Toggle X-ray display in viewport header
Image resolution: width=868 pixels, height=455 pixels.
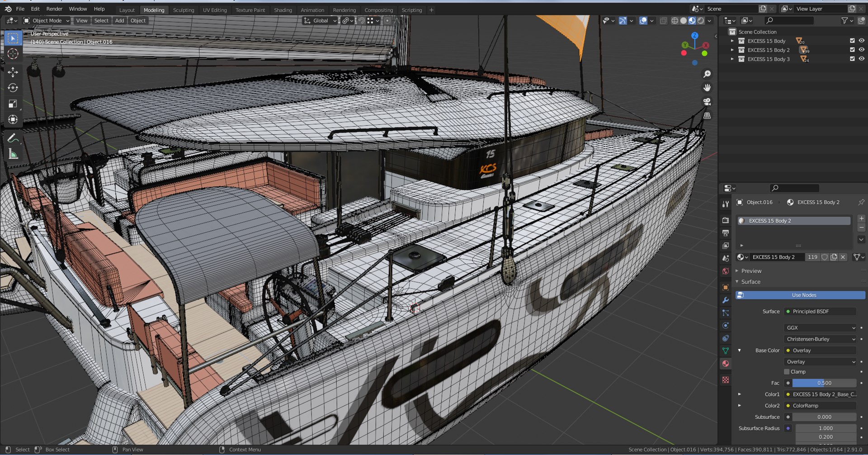[663, 21]
